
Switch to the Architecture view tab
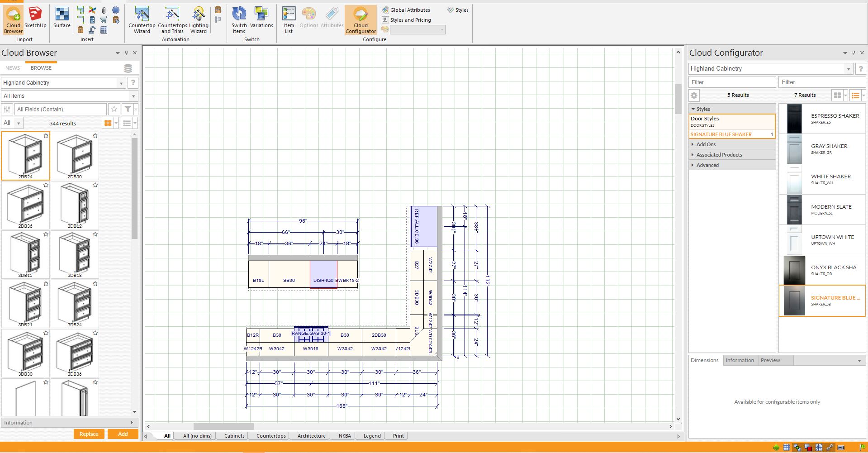[x=311, y=436]
